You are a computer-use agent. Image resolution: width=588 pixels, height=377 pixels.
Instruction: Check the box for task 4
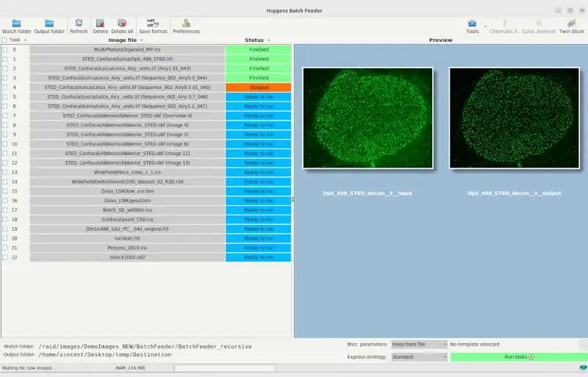[x=5, y=87]
